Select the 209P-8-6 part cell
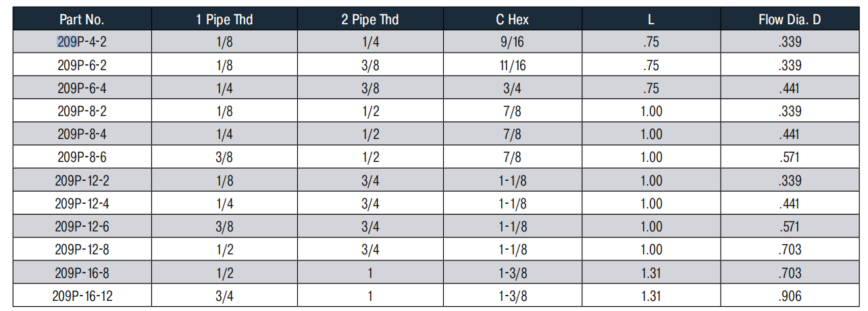This screenshot has height=311, width=868. (82, 157)
